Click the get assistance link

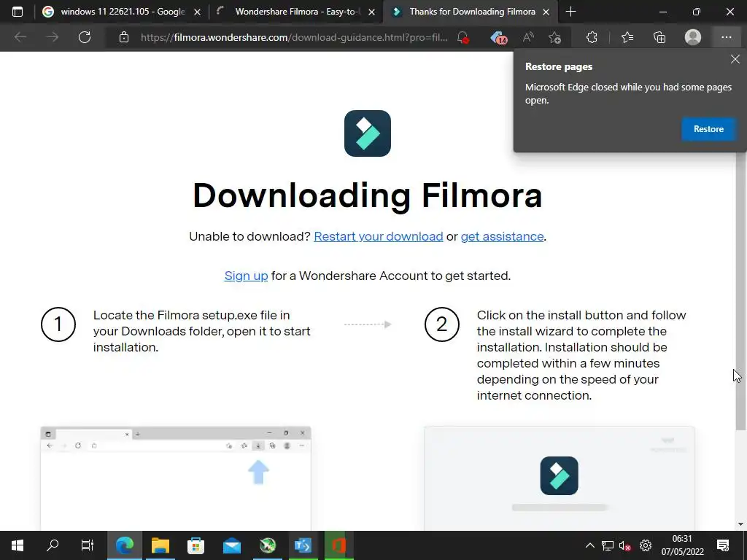502,237
